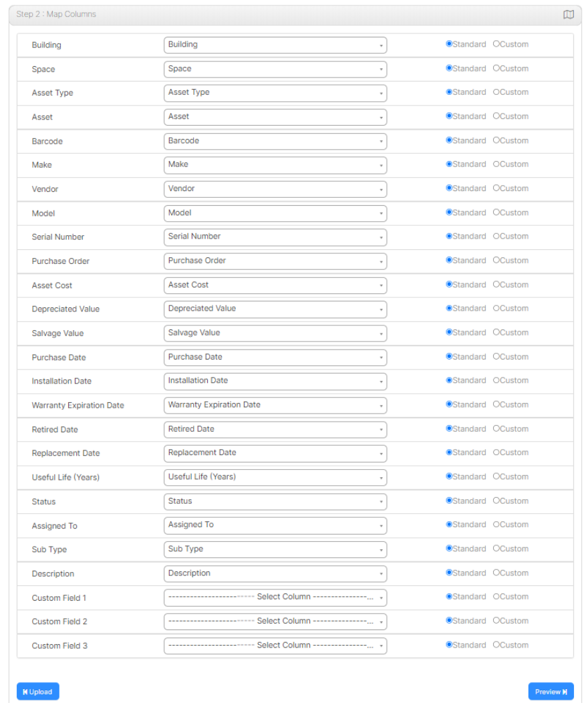Viewport: 588px width, 709px height.
Task: Open Select Column dropdown for Custom Field 1
Action: [x=275, y=597]
